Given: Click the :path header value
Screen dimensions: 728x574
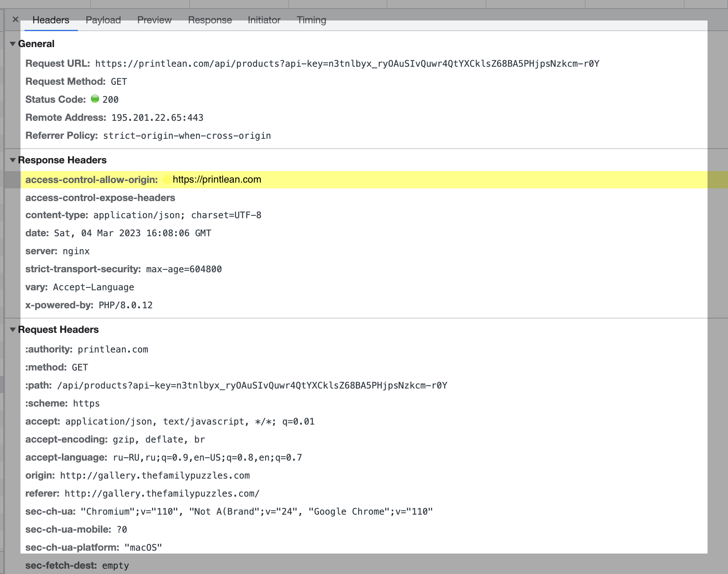Looking at the screenshot, I should pos(252,386).
